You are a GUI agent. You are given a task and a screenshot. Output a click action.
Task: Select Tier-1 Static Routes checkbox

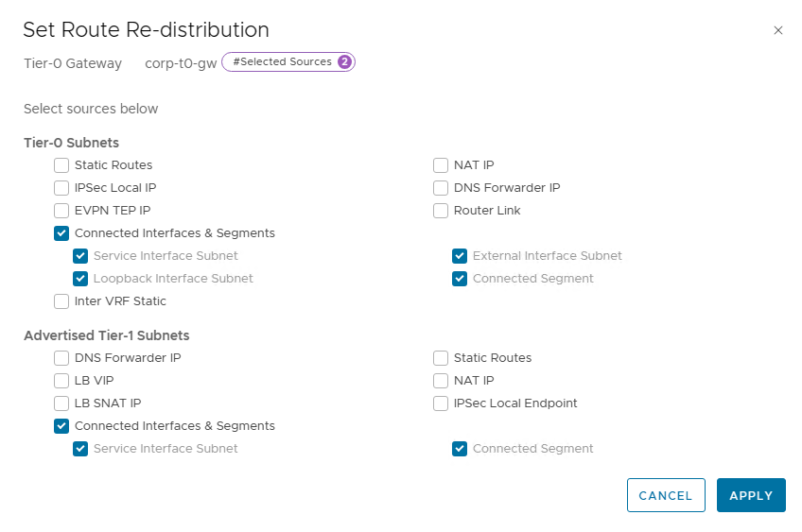(x=441, y=358)
